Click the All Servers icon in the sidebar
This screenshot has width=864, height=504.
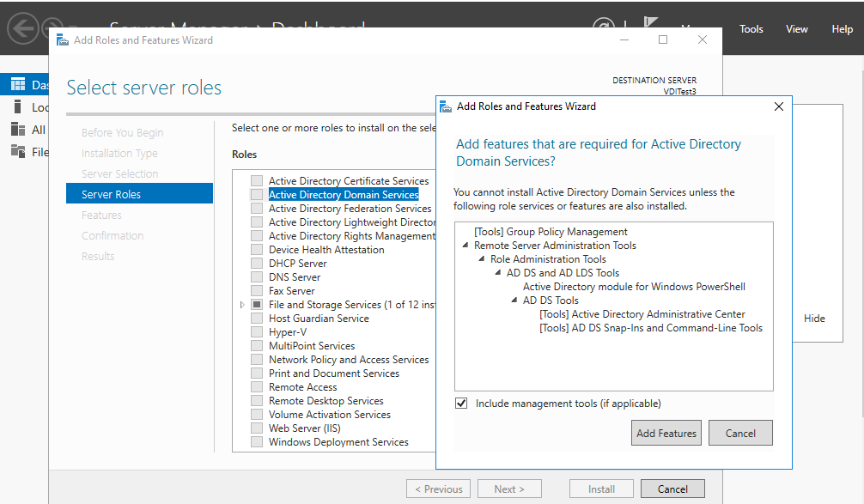[18, 130]
